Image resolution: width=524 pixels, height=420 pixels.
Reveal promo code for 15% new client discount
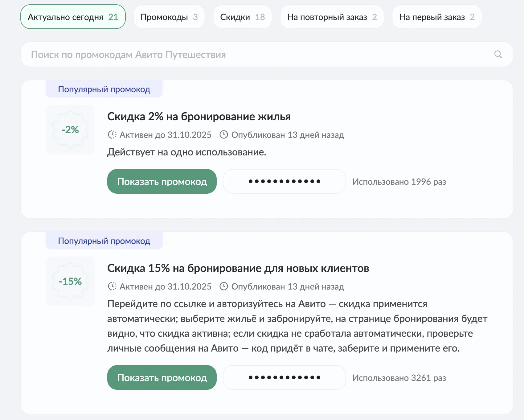click(162, 378)
